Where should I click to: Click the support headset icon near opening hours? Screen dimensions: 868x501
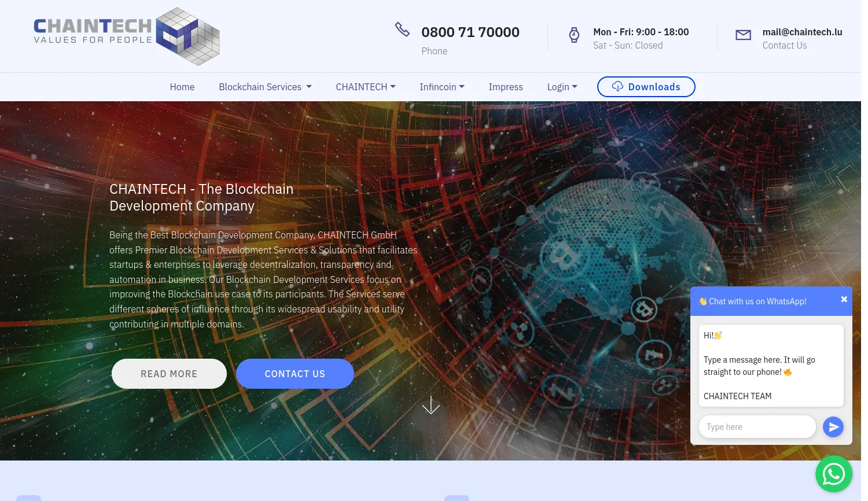(x=573, y=35)
